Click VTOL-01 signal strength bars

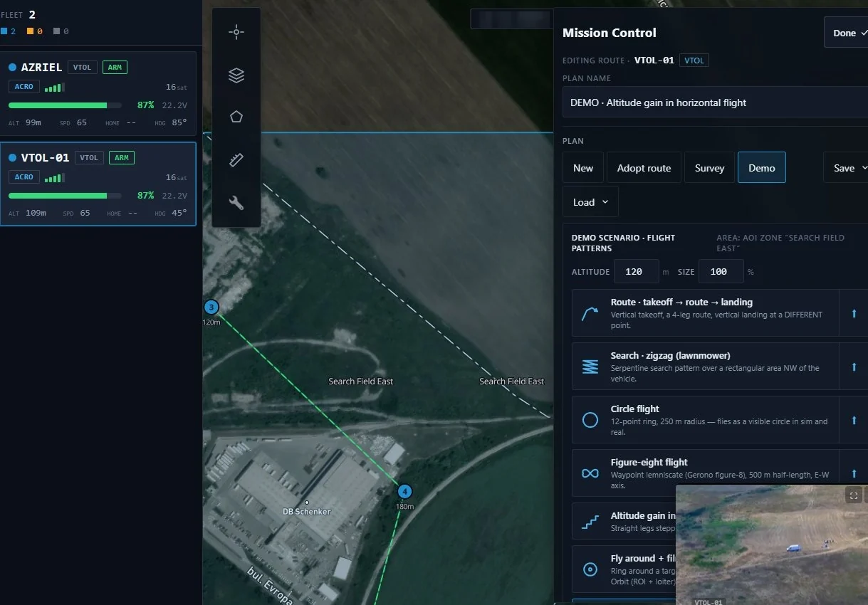(54, 178)
